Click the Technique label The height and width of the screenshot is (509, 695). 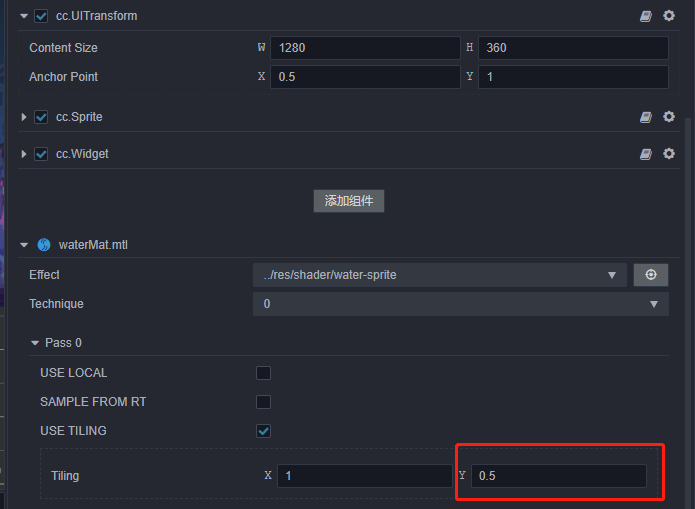[x=56, y=304]
